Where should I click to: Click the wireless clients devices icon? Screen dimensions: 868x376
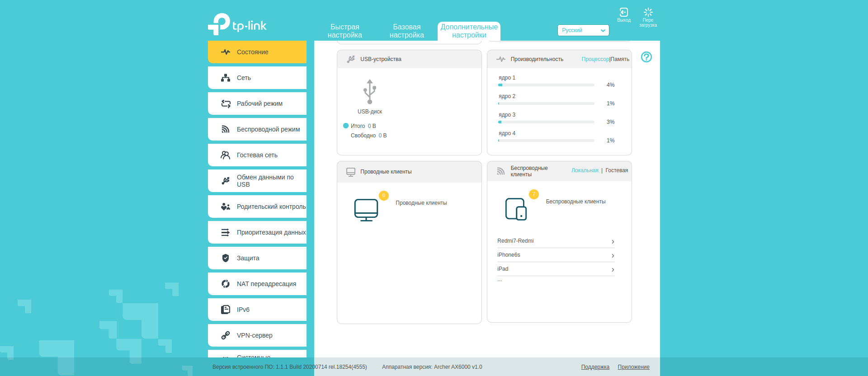[x=516, y=209]
